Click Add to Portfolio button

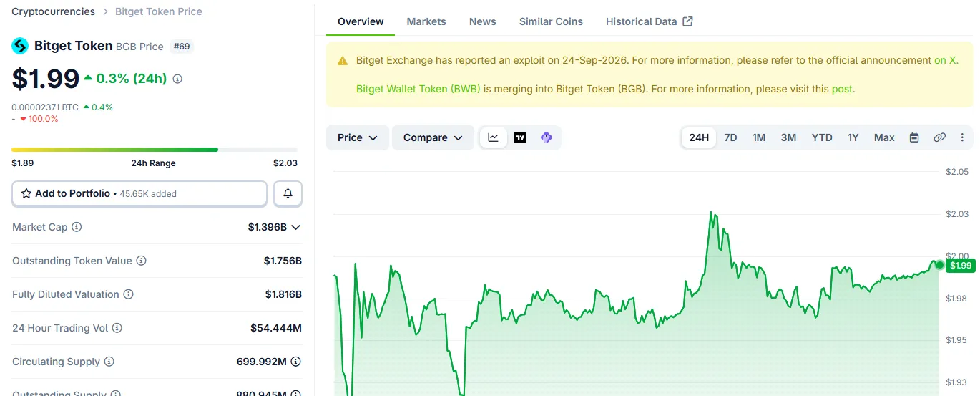pos(139,193)
